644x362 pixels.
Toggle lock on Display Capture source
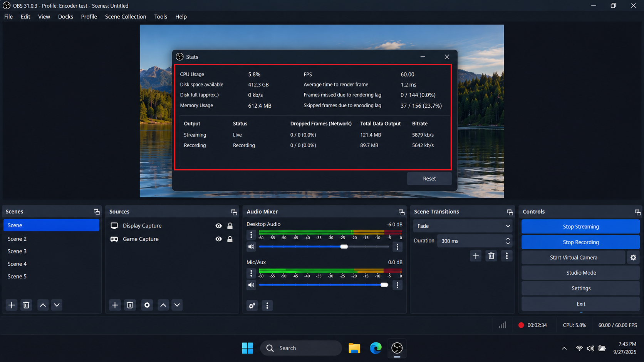(x=230, y=226)
